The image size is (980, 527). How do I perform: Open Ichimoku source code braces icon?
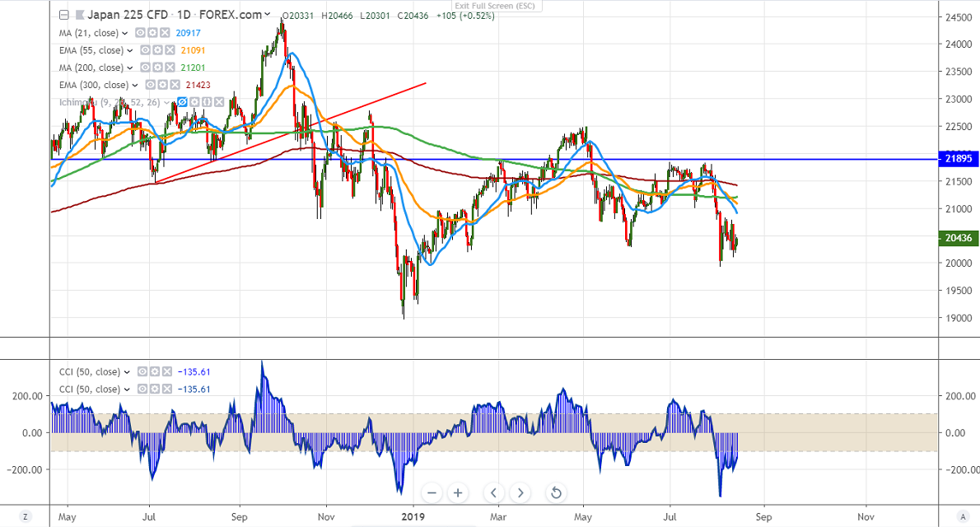[x=206, y=102]
